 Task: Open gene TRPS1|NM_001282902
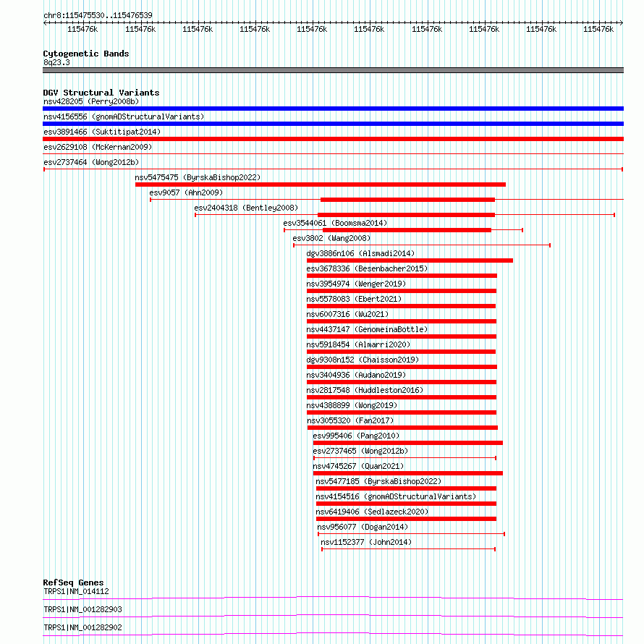point(83,627)
